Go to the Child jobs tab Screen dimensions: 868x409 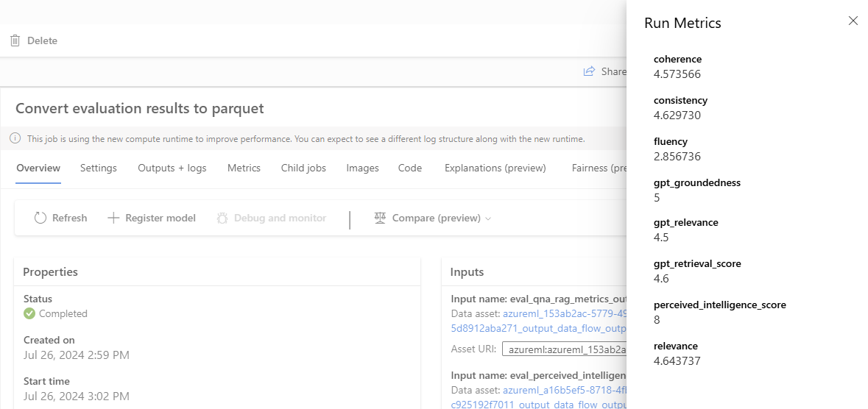click(303, 168)
